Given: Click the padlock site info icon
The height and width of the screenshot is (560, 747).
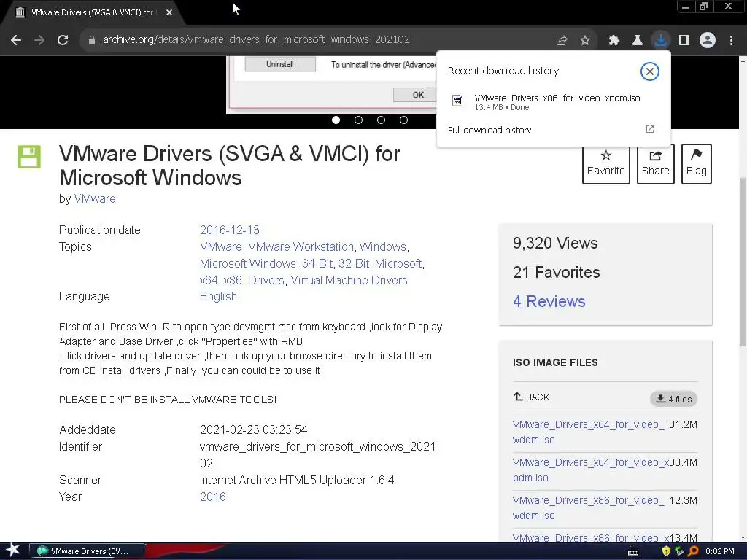Looking at the screenshot, I should point(92,40).
